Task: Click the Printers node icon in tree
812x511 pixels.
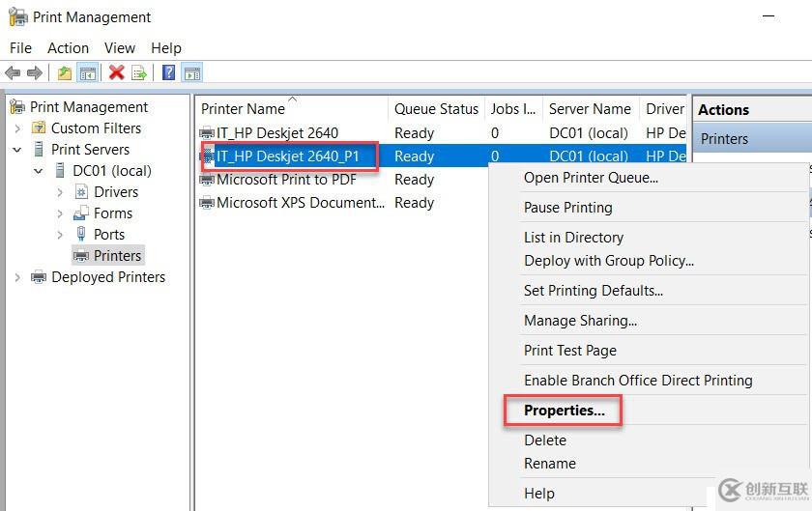Action: [x=81, y=256]
